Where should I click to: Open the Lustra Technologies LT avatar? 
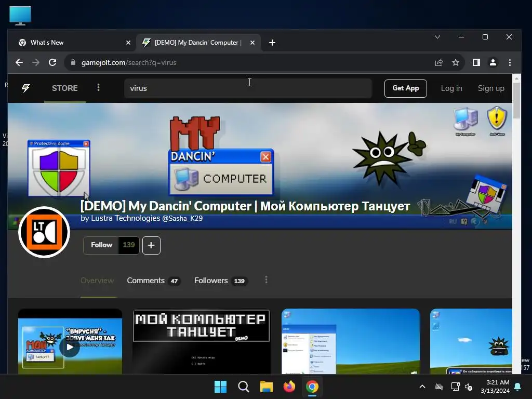[x=44, y=232]
